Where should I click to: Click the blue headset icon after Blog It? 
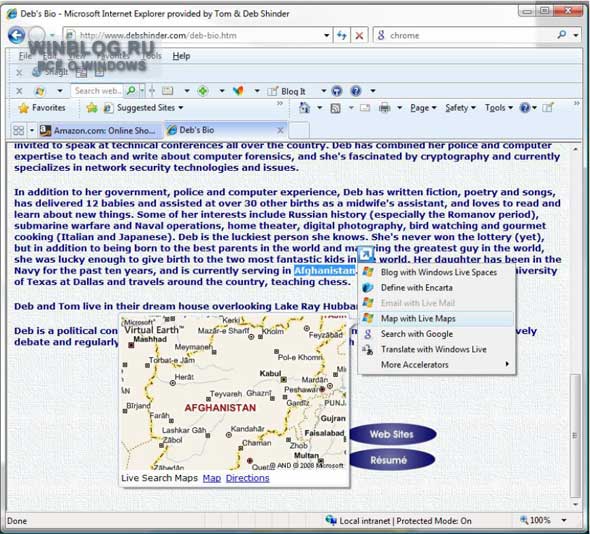[336, 91]
